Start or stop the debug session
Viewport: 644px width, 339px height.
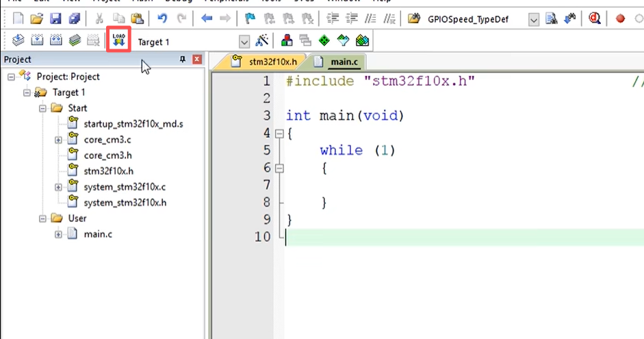click(x=594, y=18)
